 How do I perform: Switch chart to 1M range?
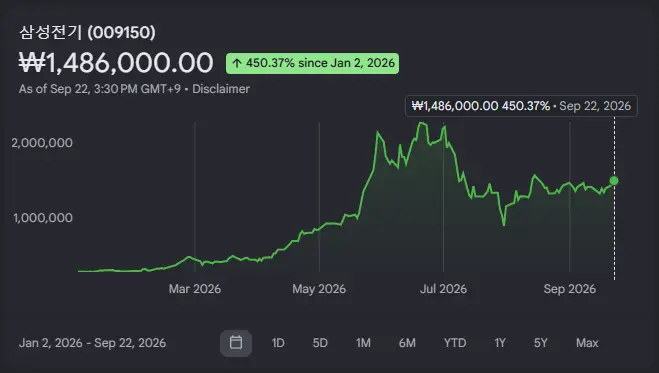[363, 343]
